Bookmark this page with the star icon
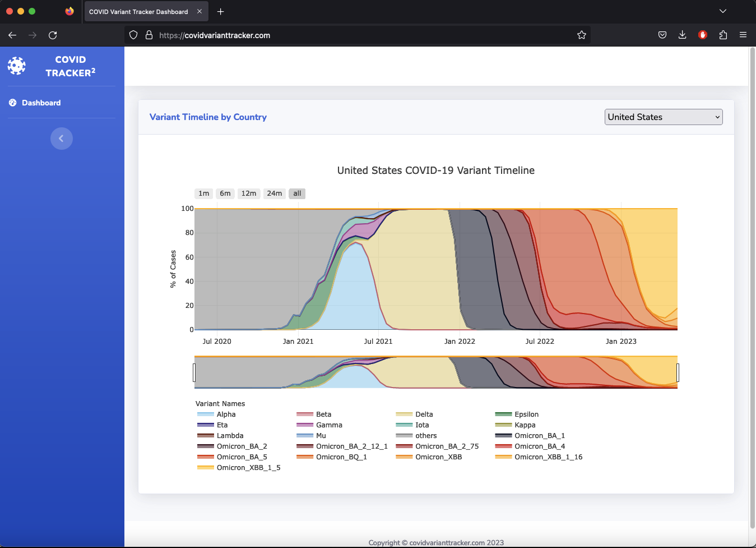This screenshot has height=548, width=756. pyautogui.click(x=582, y=35)
